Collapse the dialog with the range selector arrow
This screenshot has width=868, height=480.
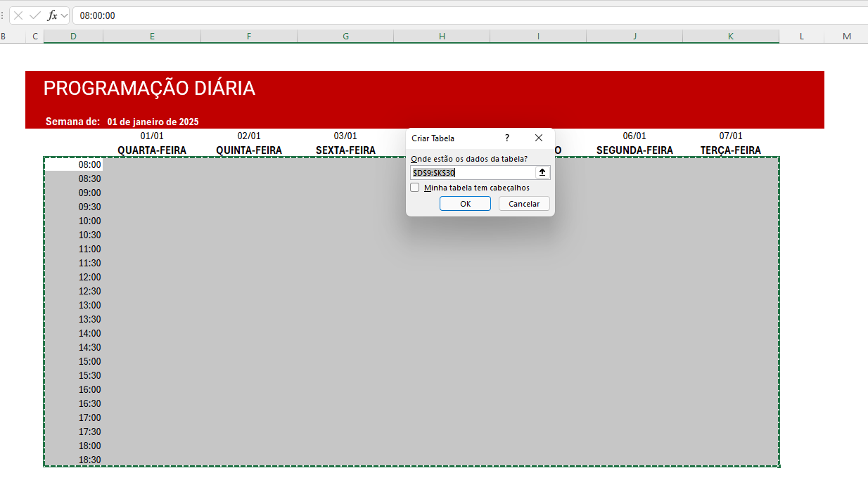coord(542,172)
